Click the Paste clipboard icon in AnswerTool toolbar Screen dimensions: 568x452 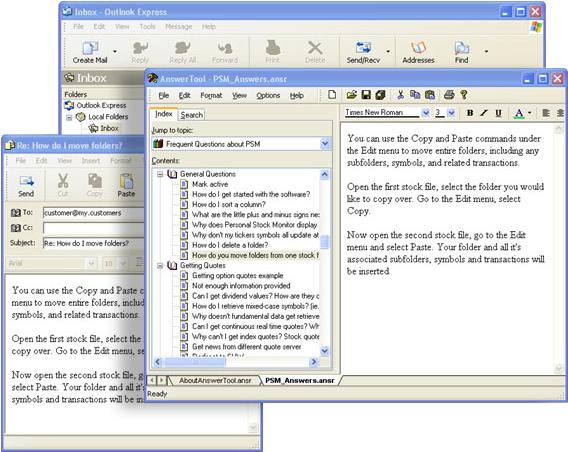(430, 95)
